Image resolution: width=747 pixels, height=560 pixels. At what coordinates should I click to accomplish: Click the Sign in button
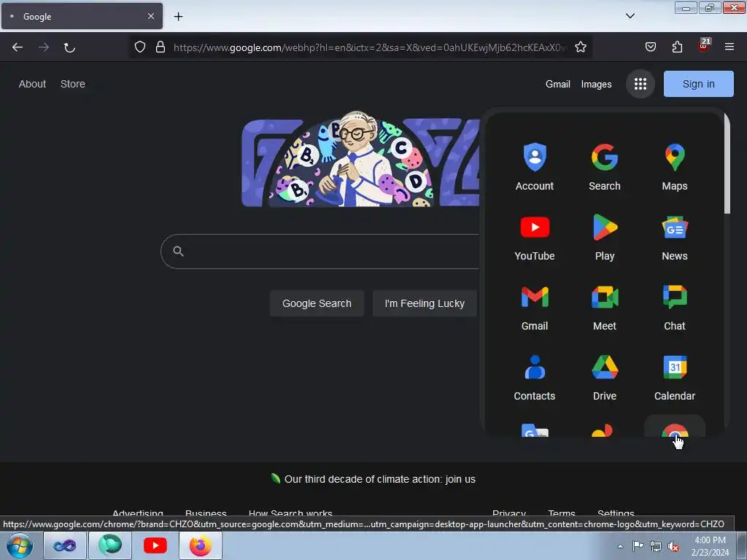click(x=698, y=84)
